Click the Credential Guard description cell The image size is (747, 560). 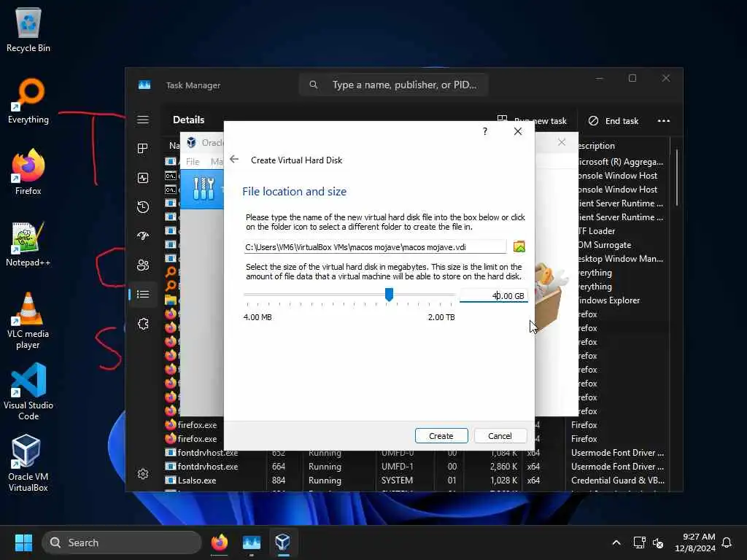(x=617, y=481)
